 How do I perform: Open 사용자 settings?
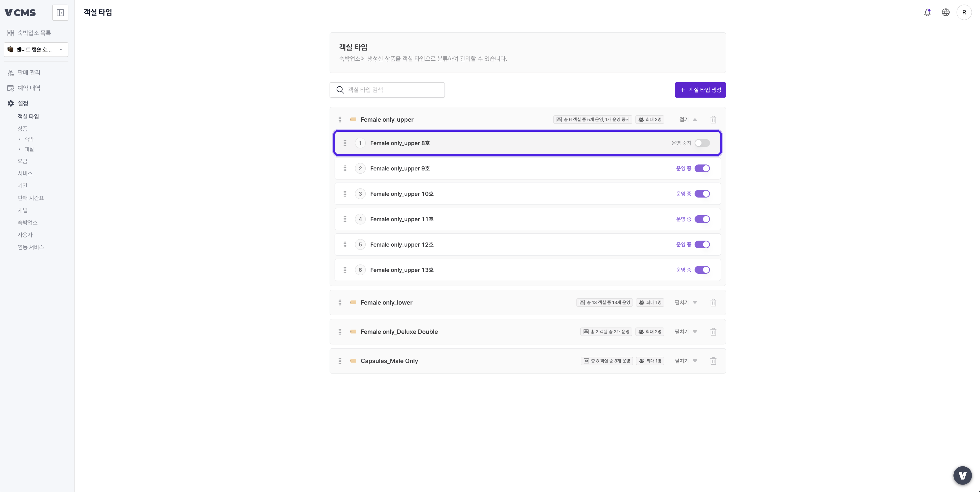25,235
